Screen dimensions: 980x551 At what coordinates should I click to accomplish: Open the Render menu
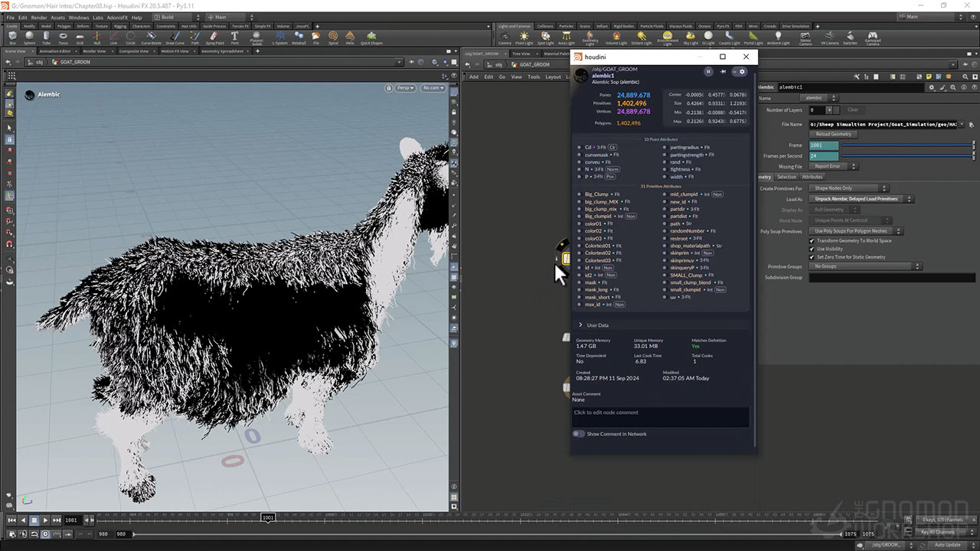[x=38, y=17]
